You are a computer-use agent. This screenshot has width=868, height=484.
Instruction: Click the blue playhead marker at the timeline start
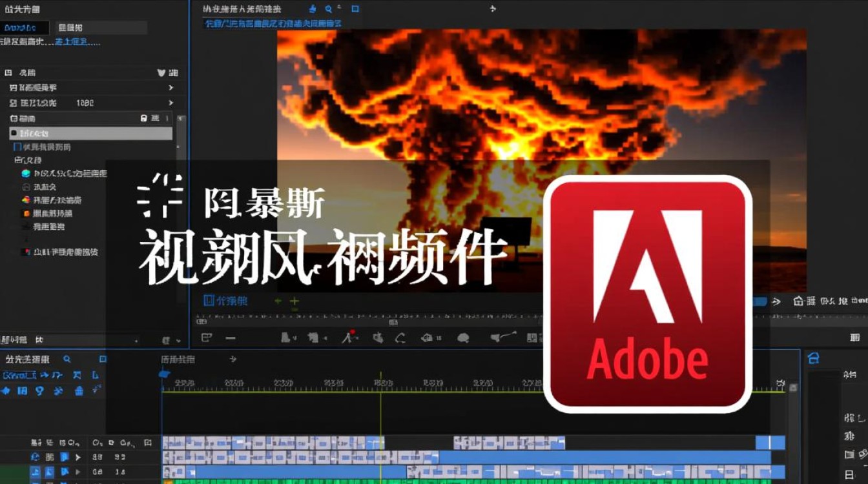tap(165, 374)
